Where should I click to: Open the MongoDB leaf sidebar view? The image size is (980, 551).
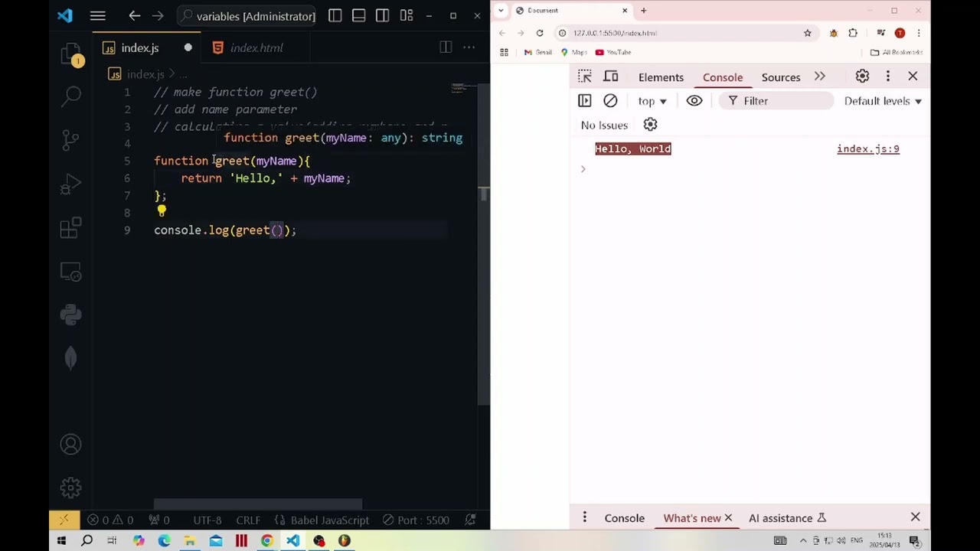point(70,357)
